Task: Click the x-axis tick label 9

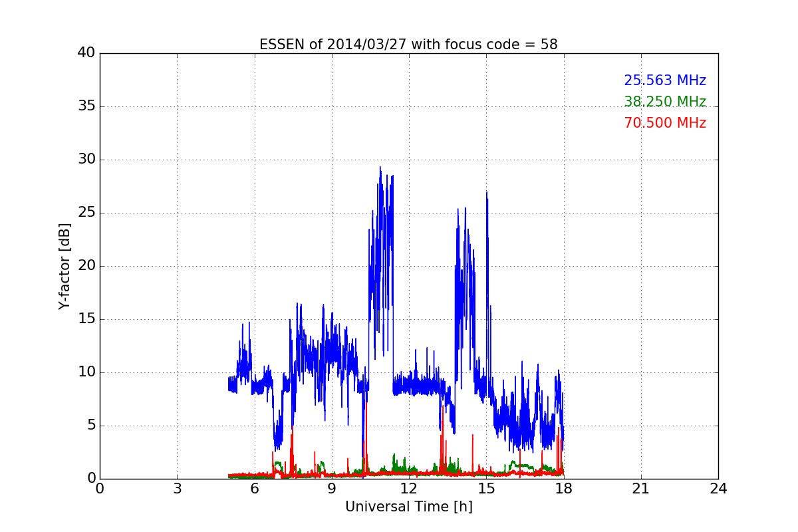Action: 332,489
